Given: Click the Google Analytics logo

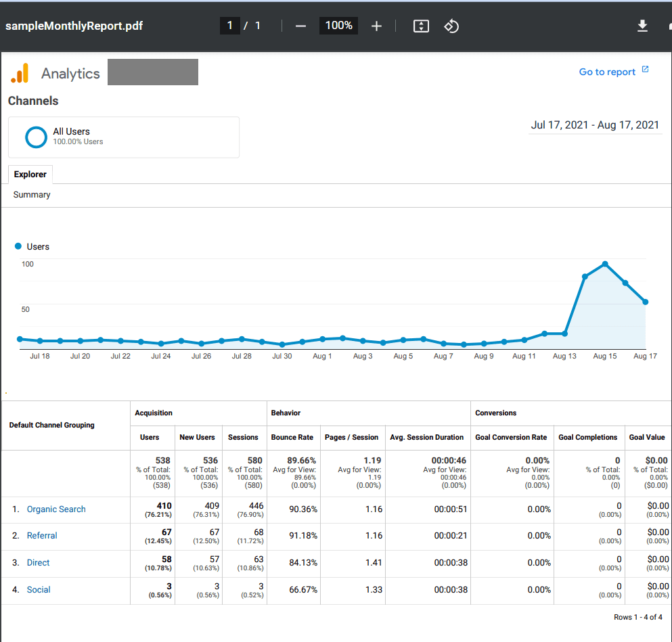Looking at the screenshot, I should coord(20,73).
